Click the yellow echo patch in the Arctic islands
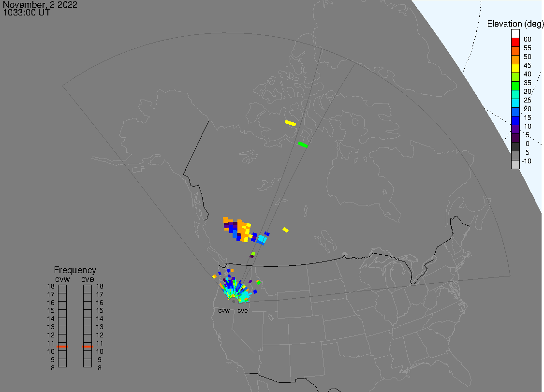544x392 pixels. tap(291, 123)
